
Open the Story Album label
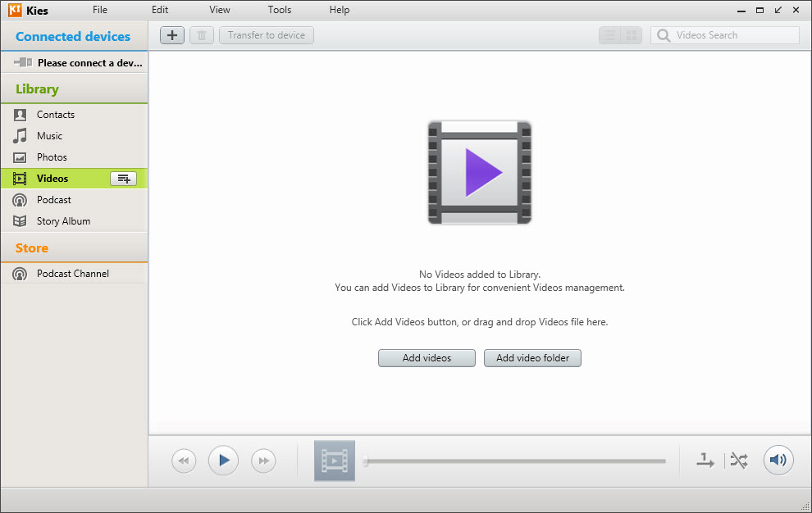click(x=63, y=221)
